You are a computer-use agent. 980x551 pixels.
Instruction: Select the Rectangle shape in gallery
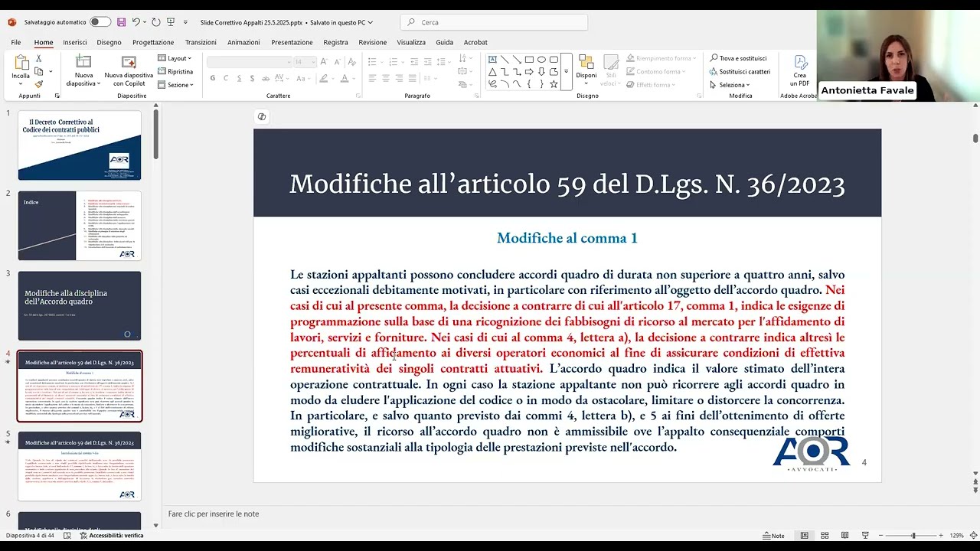pos(529,60)
